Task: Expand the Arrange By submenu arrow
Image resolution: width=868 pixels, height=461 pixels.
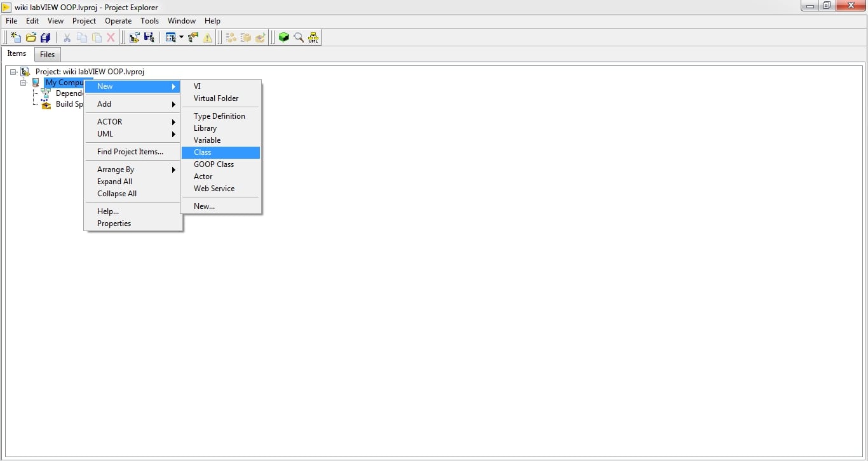Action: pyautogui.click(x=173, y=170)
